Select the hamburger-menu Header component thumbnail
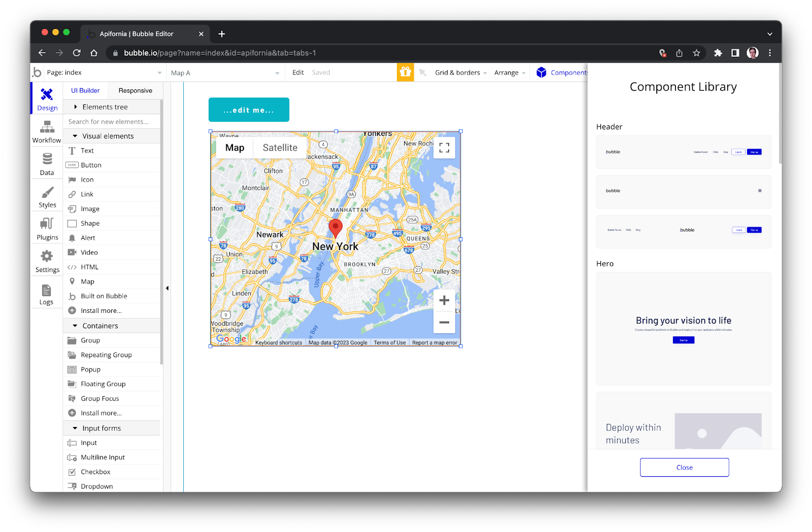 tap(684, 191)
